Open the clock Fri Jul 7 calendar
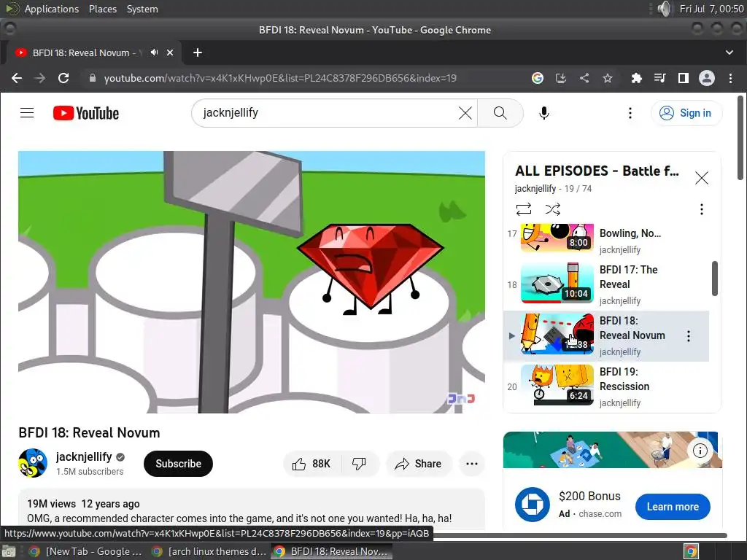 (x=711, y=9)
